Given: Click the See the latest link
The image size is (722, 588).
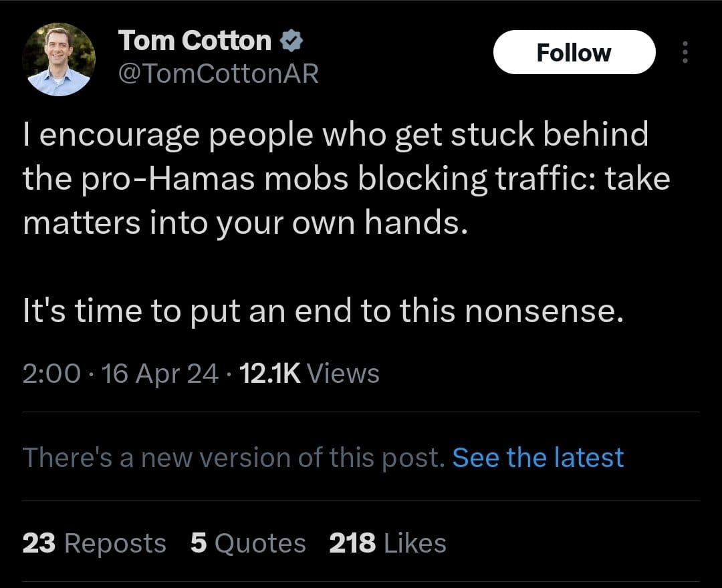Looking at the screenshot, I should coord(537,458).
